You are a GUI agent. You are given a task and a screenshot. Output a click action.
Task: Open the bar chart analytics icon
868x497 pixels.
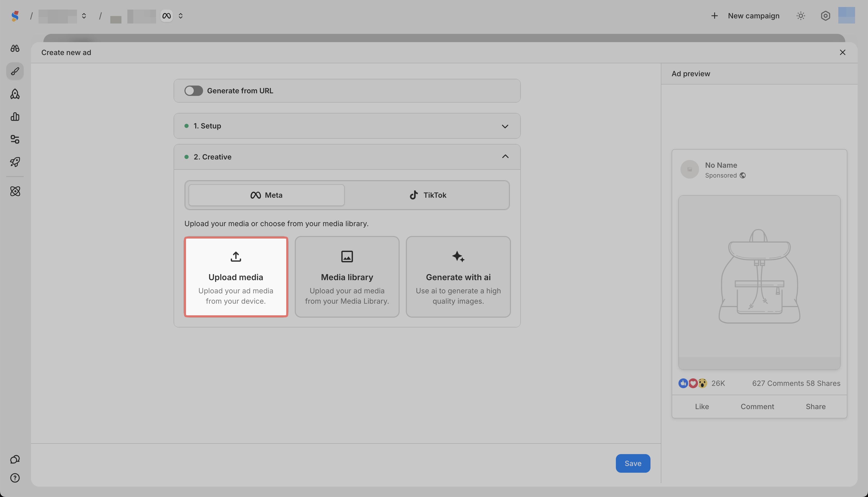[15, 117]
